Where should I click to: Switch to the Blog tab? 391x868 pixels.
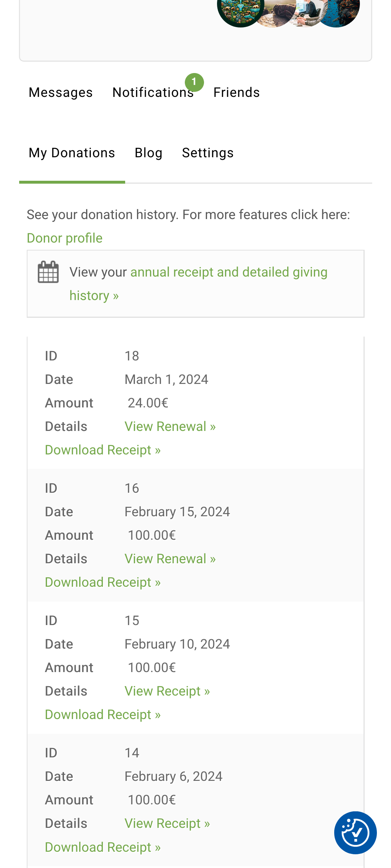pyautogui.click(x=148, y=153)
